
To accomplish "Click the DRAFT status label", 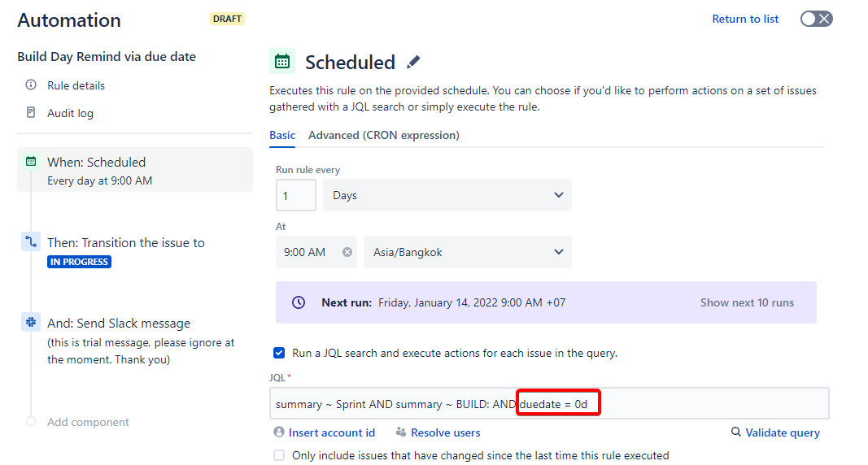I will 227,19.
